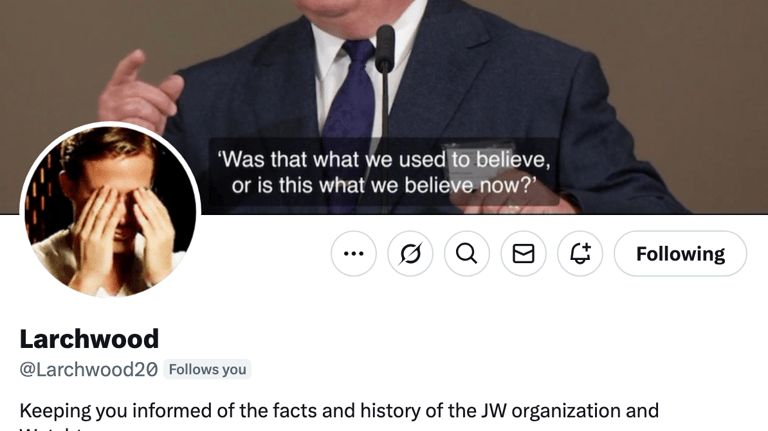Screen dimensions: 768x431
Task: Click the bio text about JW organization
Action: click(x=339, y=410)
